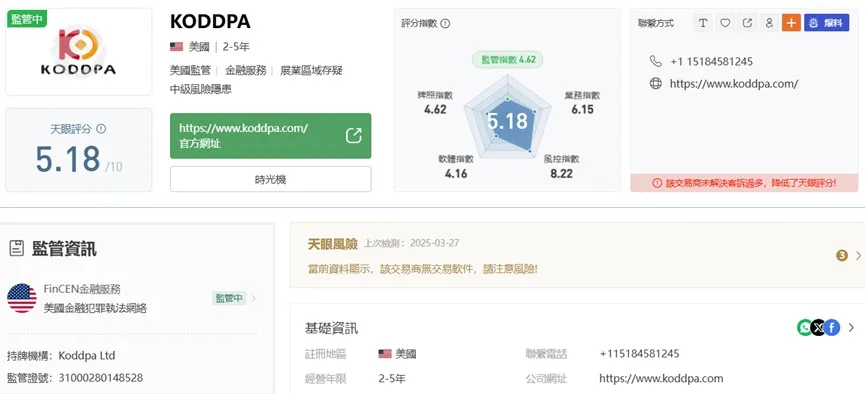Click the green 監管中 badge on logo

click(26, 18)
